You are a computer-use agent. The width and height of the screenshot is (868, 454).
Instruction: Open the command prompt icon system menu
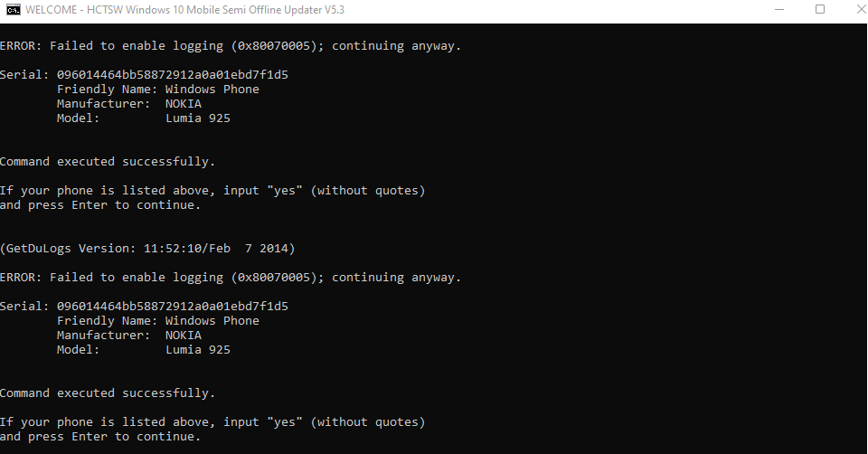coord(13,10)
